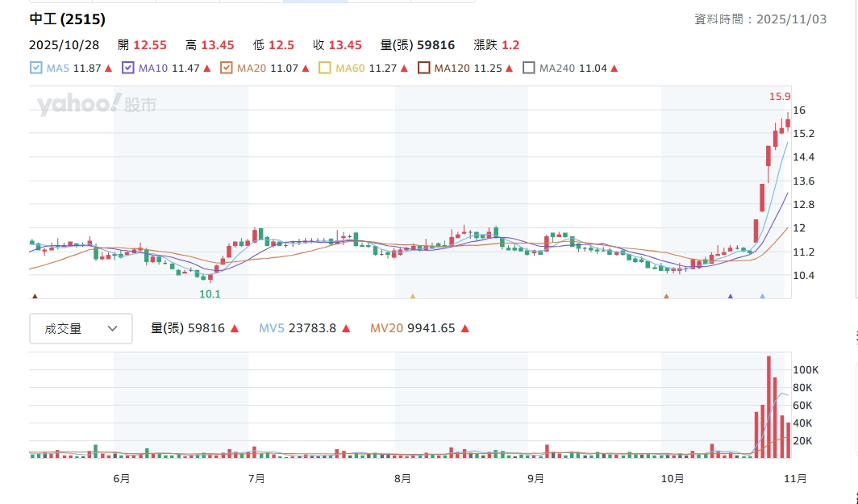The width and height of the screenshot is (858, 504).
Task: Click the 15.9 high price label
Action: pyautogui.click(x=779, y=97)
